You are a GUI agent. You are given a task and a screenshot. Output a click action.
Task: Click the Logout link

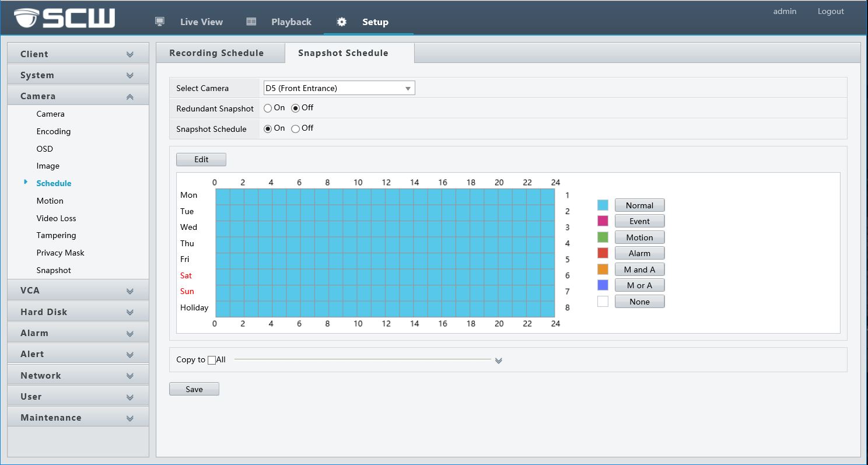831,11
